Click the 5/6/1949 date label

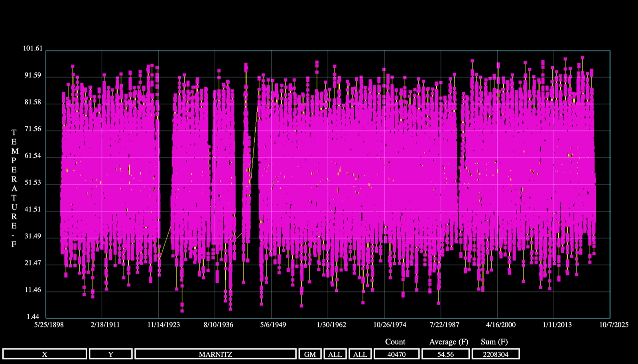[x=273, y=325]
